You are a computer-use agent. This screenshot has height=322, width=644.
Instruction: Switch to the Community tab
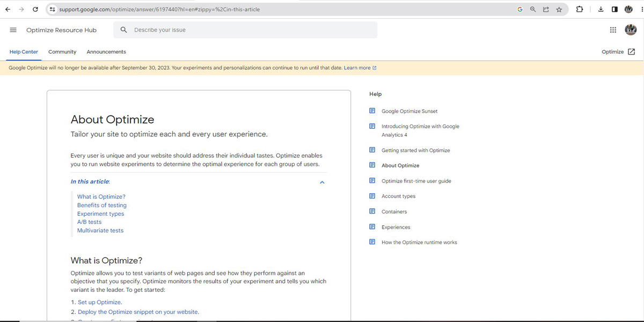point(62,52)
